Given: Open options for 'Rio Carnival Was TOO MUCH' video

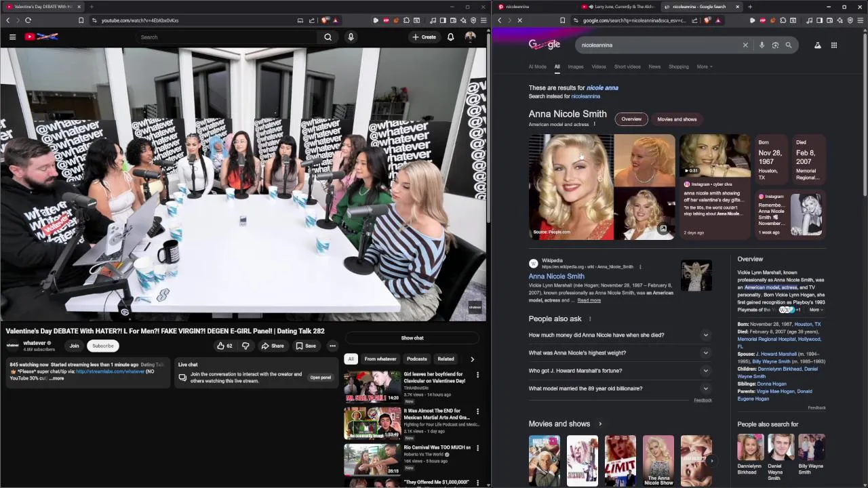Looking at the screenshot, I should 477,447.
